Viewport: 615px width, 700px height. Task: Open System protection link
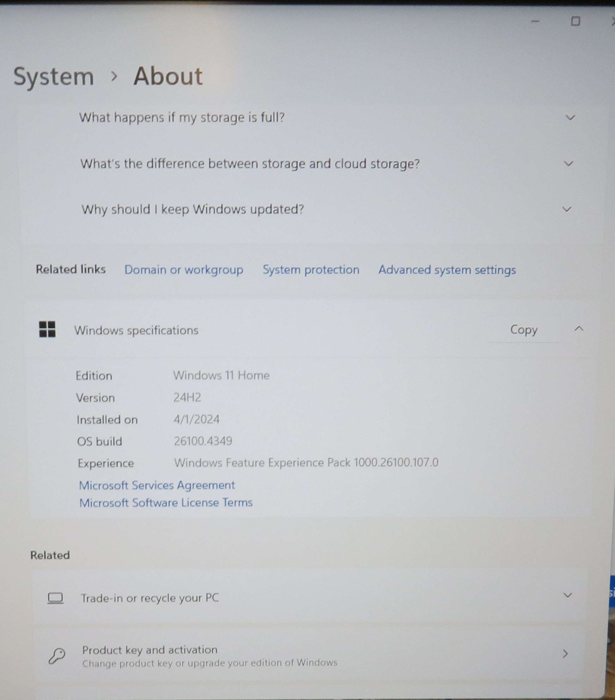tap(311, 270)
